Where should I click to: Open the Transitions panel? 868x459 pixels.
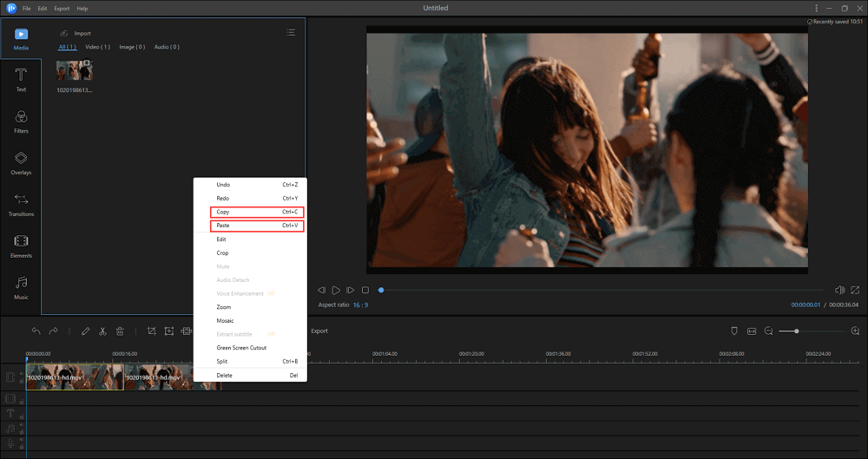coord(21,205)
